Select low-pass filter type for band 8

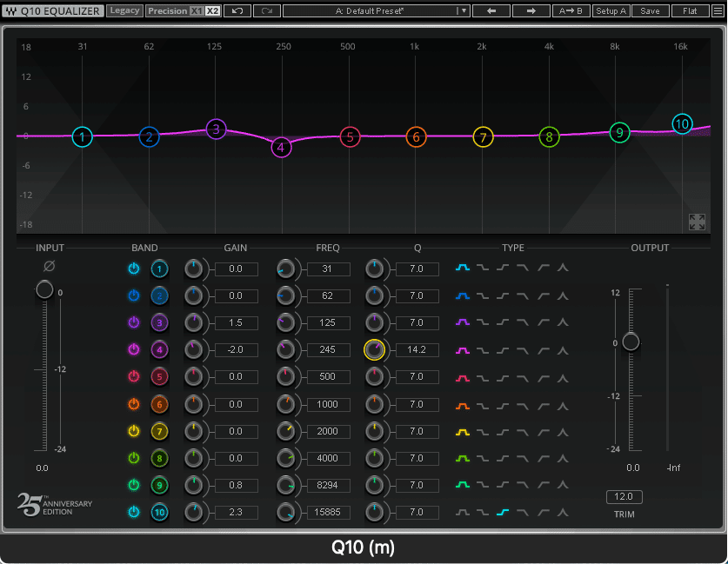[x=523, y=459]
